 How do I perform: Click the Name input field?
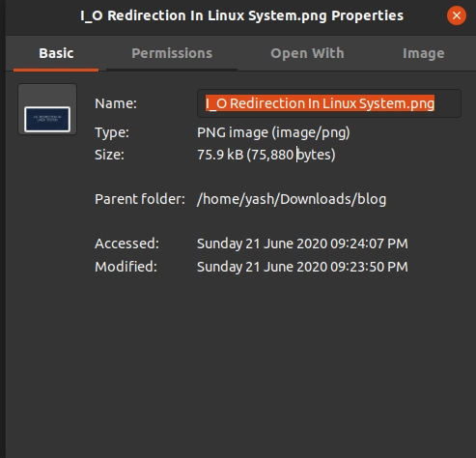(x=329, y=103)
